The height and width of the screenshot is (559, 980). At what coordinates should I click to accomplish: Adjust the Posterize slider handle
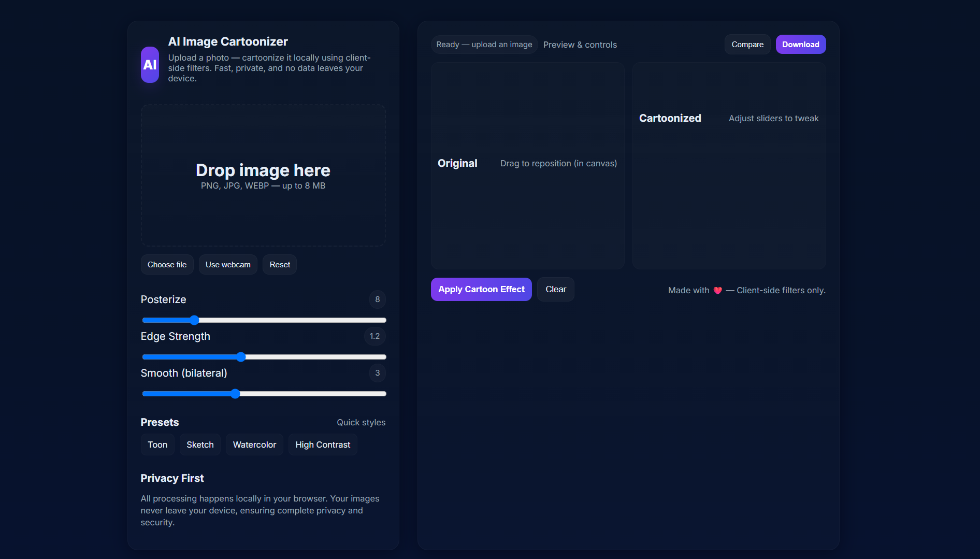[x=194, y=320]
